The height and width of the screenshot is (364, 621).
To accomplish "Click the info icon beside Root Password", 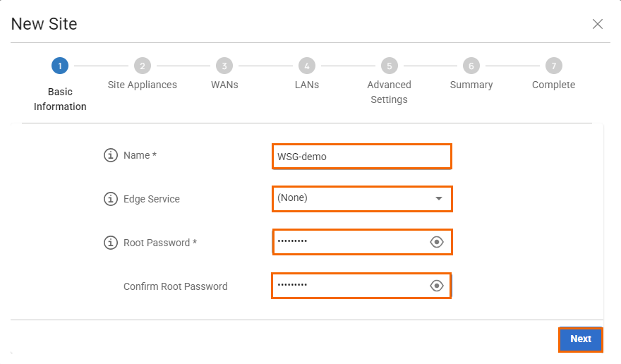I will (111, 243).
